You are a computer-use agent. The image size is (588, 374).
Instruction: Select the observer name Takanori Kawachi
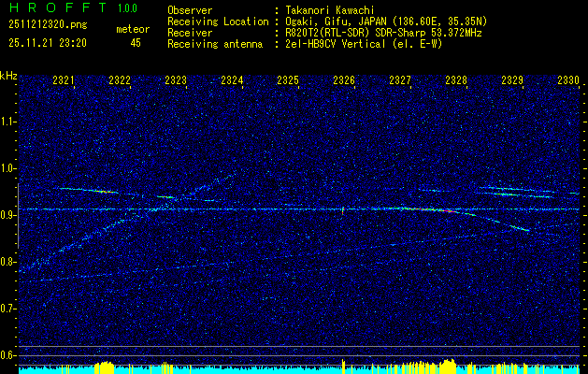coord(330,10)
